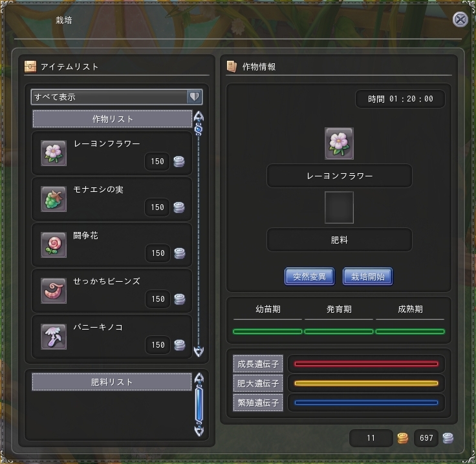
Task: Click the 栽培開始 button
Action: (x=368, y=277)
